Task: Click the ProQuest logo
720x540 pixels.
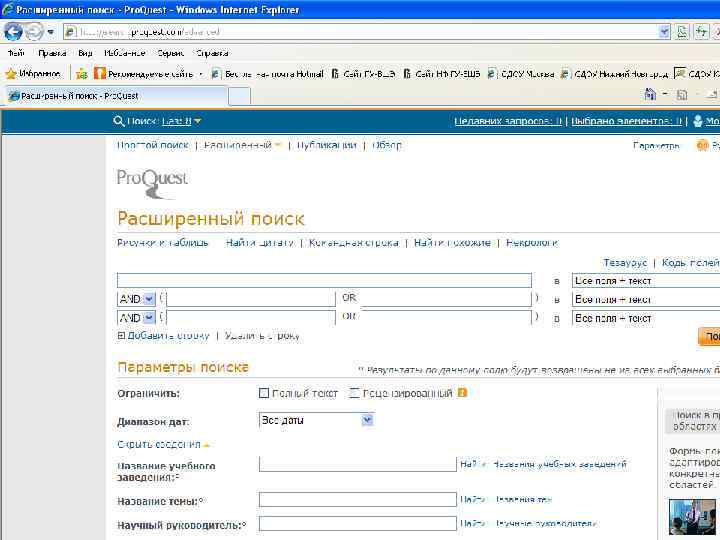Action: pos(152,183)
